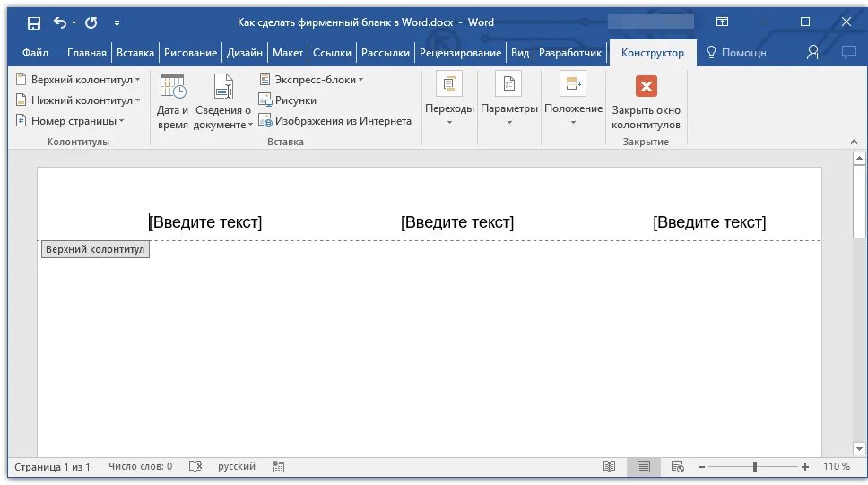Switch to Read Mode view
Screen dimensions: 868x485
coord(609,467)
